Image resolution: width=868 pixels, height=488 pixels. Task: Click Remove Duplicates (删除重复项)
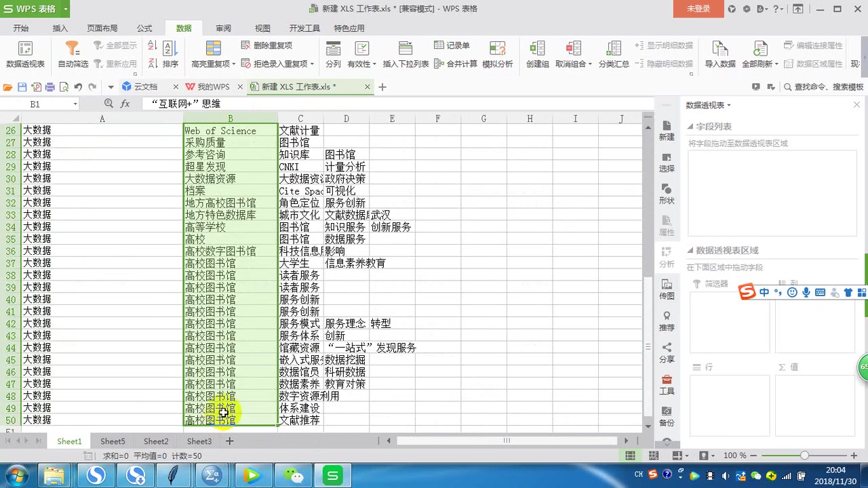pos(267,45)
